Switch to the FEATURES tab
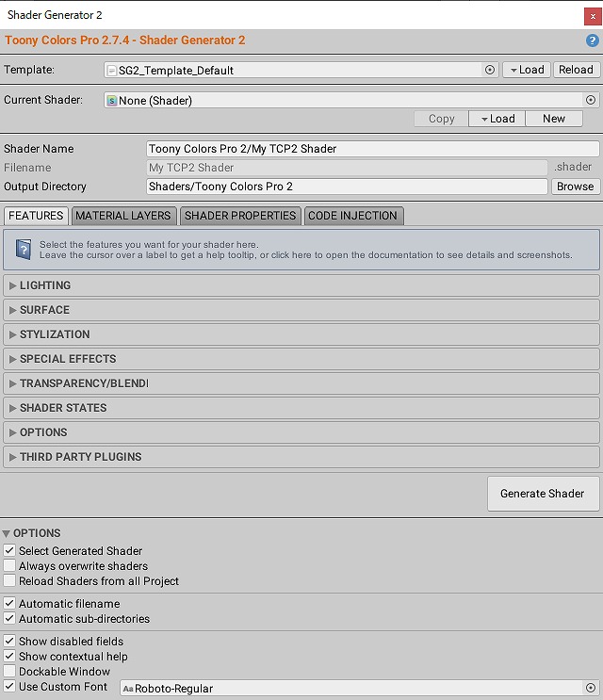Screen dimensions: 603x700 [36, 216]
